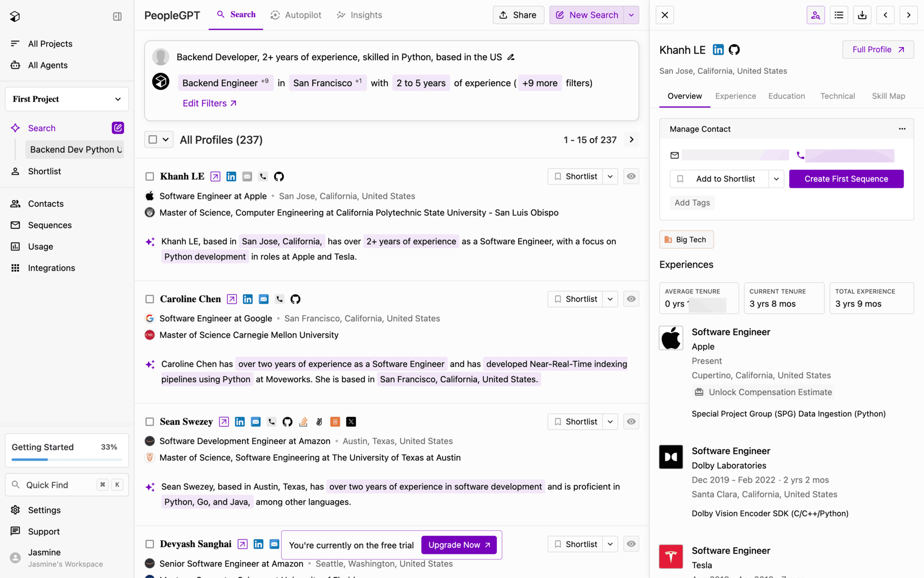Viewport: 924px width, 578px height.
Task: Go to next page of profiles
Action: 631,140
